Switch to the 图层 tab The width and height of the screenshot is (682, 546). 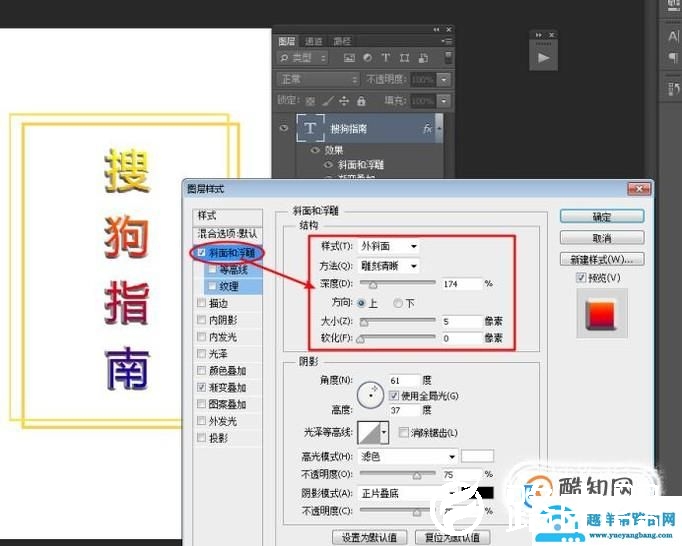[287, 41]
